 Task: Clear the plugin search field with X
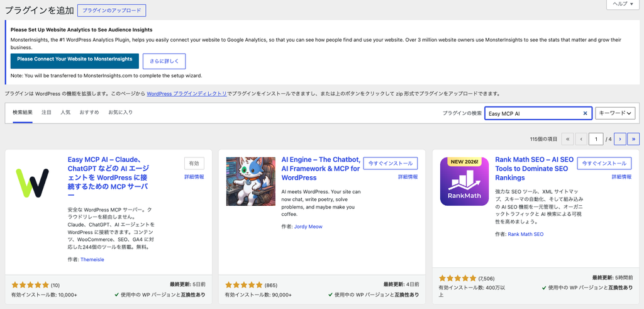point(585,113)
